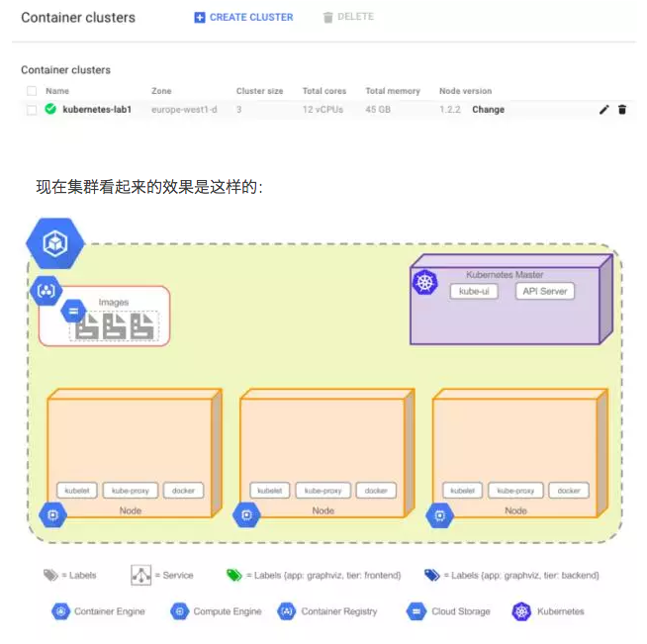
Task: Click the DELETE button in header
Action: click(x=348, y=17)
